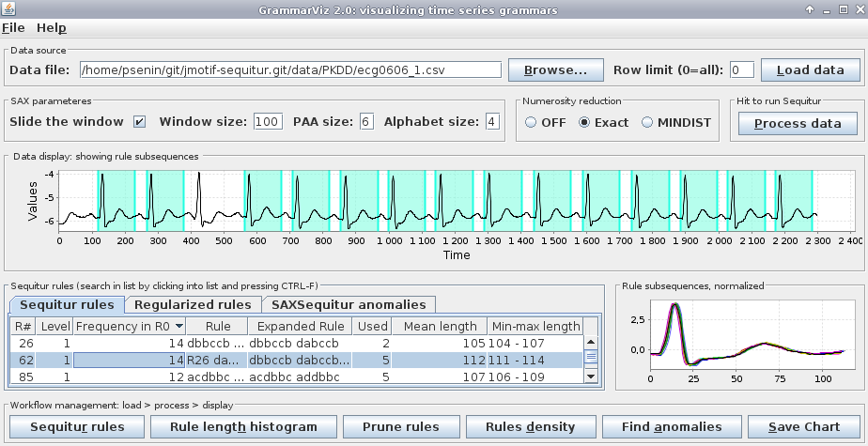This screenshot has height=446, width=868.
Task: Click the Browse... button
Action: click(556, 70)
